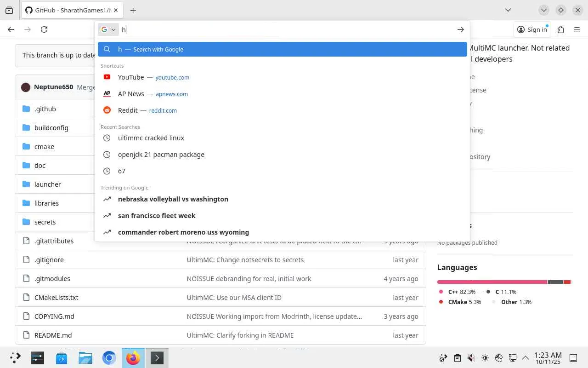
Task: Open System Settings from the taskbar
Action: 38,358
